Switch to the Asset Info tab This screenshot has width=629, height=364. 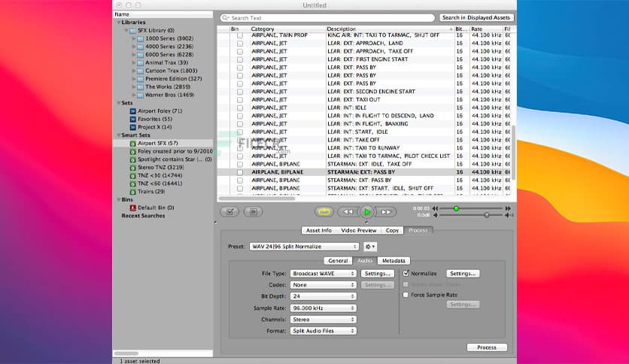click(x=319, y=230)
